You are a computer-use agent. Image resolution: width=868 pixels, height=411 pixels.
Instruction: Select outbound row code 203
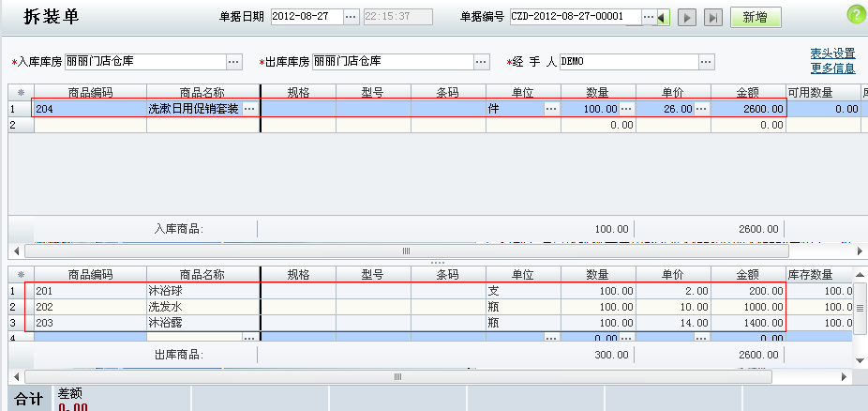(x=90, y=323)
